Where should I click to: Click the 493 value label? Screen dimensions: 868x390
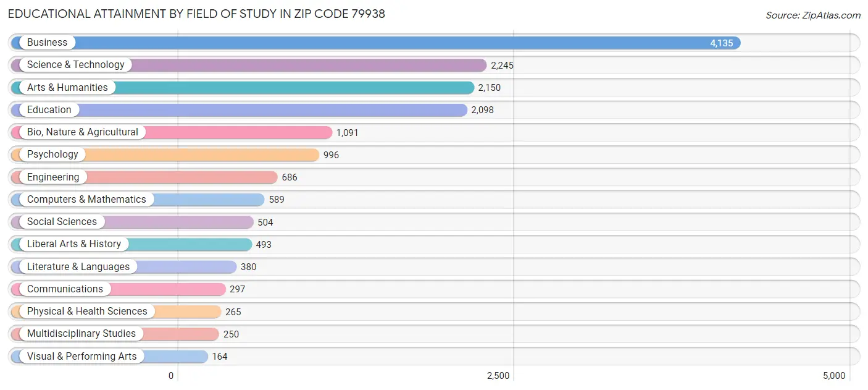pos(264,245)
